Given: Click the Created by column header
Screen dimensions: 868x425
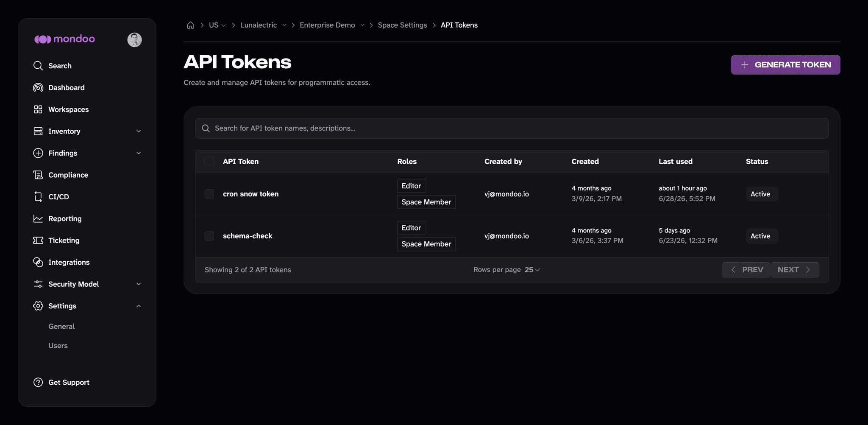Looking at the screenshot, I should [503, 162].
